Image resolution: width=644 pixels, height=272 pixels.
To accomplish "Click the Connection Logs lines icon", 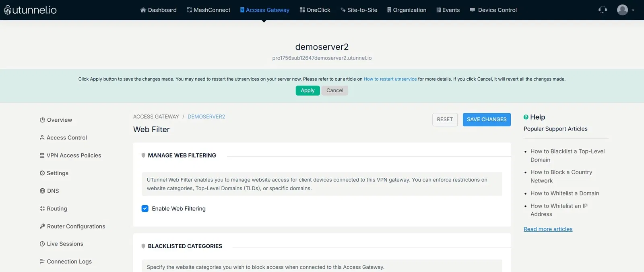I will (42, 262).
